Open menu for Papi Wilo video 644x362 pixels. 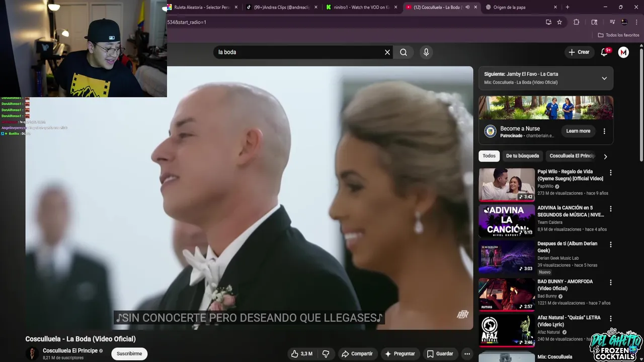[x=611, y=172]
